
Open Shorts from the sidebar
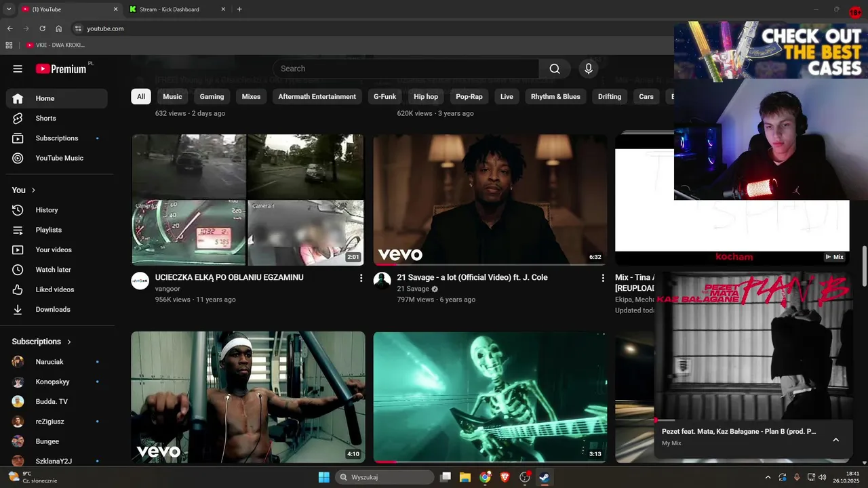(57, 118)
